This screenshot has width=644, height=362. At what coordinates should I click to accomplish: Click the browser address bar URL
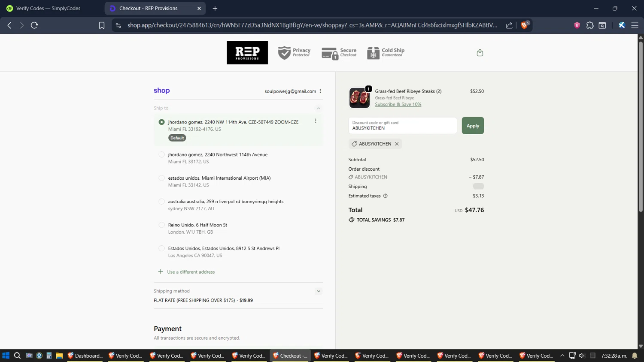(x=312, y=25)
